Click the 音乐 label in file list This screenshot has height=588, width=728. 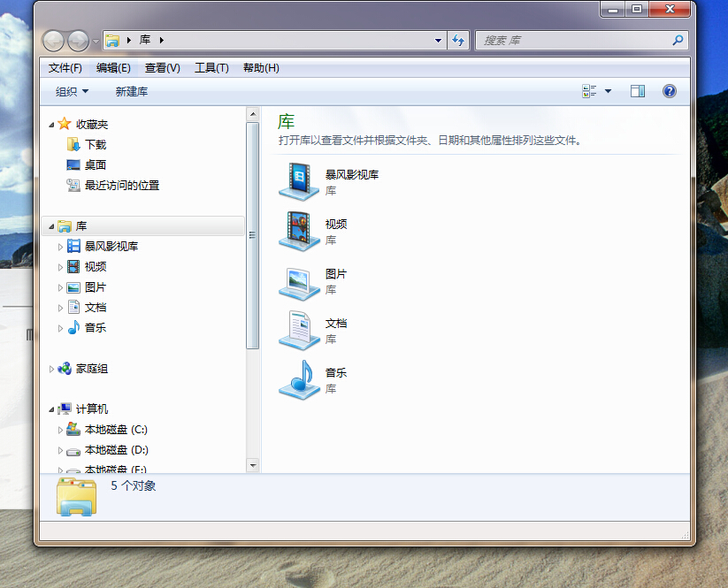coord(335,372)
